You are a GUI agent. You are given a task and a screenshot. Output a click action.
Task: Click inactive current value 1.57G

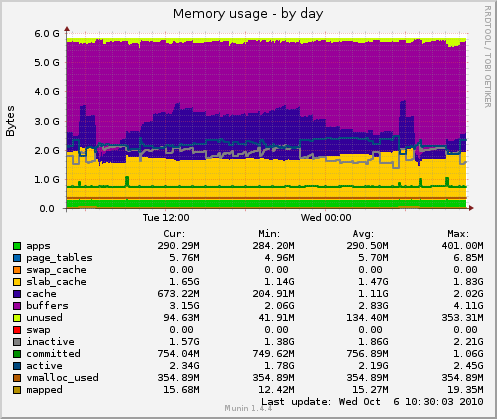(x=184, y=342)
